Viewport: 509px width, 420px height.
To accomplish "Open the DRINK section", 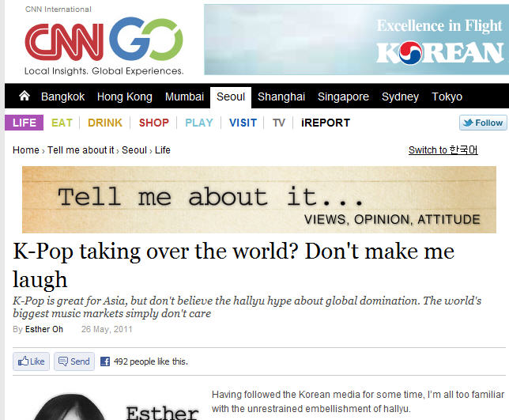I will (104, 123).
